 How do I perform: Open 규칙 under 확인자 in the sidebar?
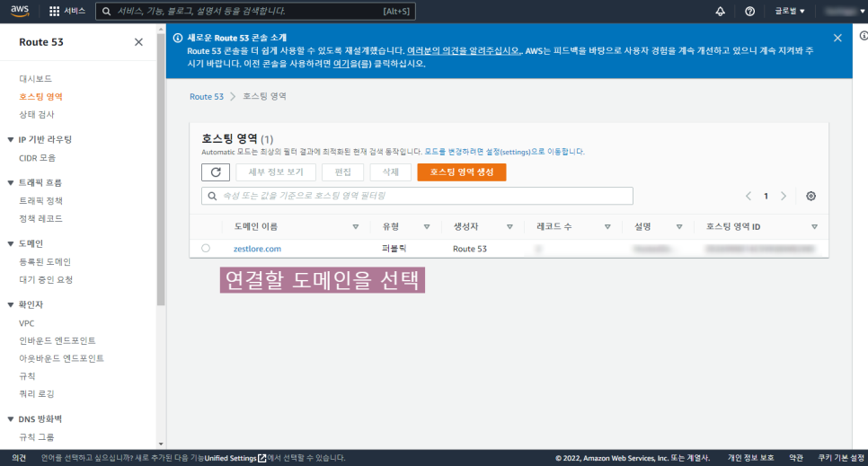[x=27, y=376]
